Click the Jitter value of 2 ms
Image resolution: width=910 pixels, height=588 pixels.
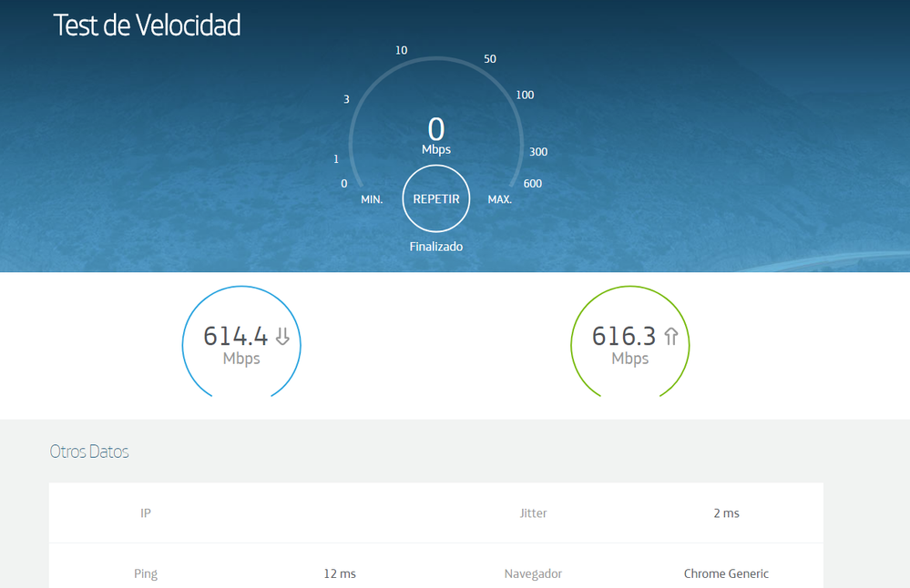726,512
